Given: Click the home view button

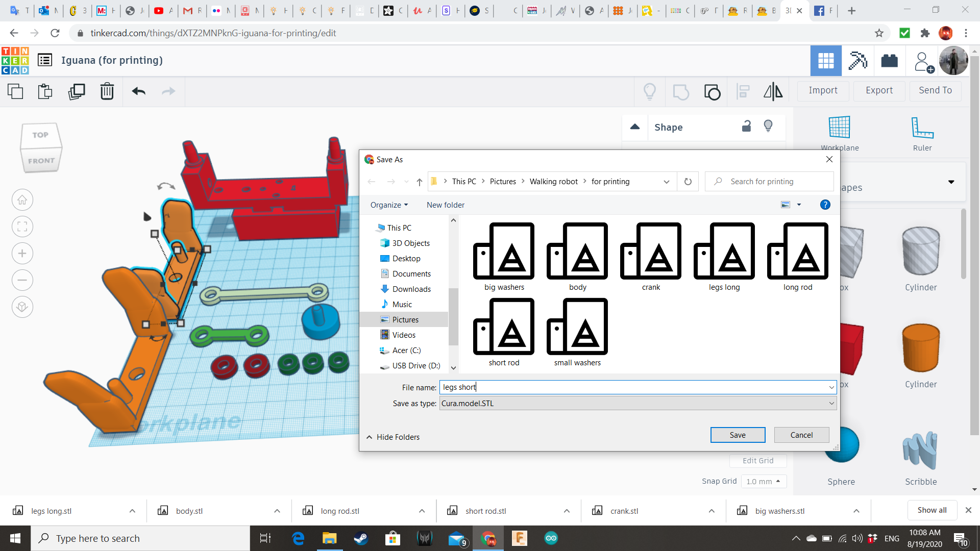Looking at the screenshot, I should pos(22,200).
